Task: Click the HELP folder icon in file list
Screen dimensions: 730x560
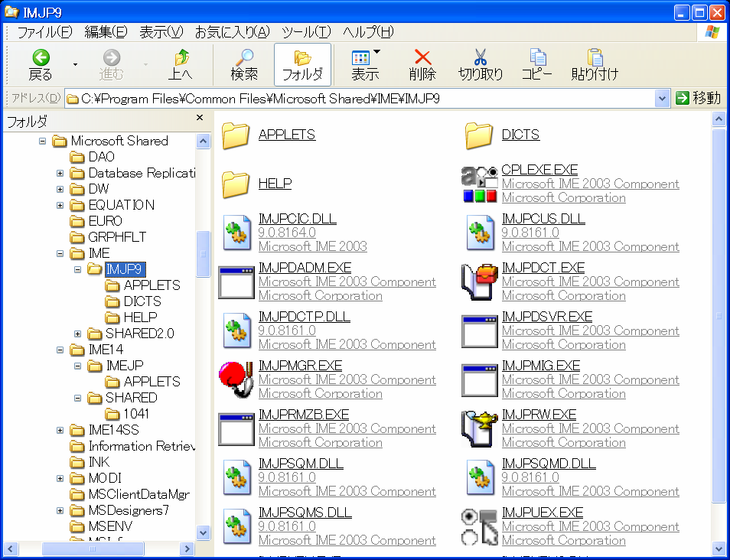Action: (x=236, y=184)
